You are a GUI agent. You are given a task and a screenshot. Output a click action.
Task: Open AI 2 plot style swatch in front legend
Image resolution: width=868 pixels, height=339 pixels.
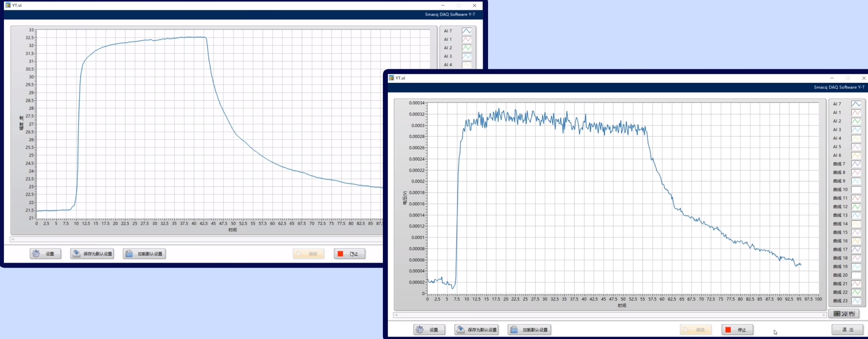tap(856, 121)
